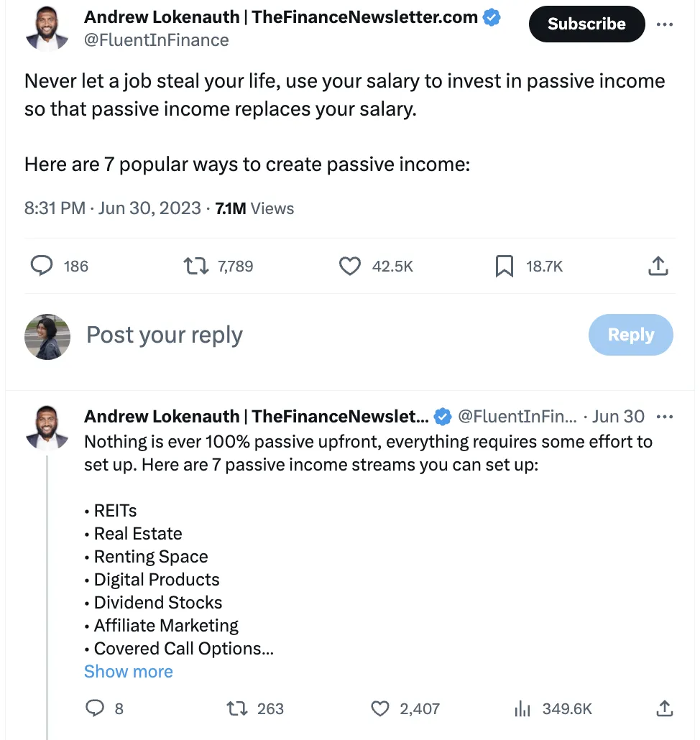
Task: View analytics of the 349.6K views reply
Action: [x=522, y=708]
